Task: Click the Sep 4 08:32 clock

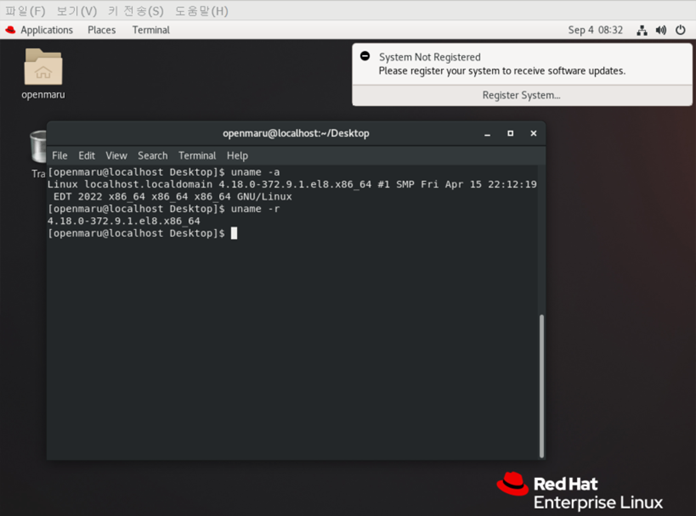Action: [595, 30]
